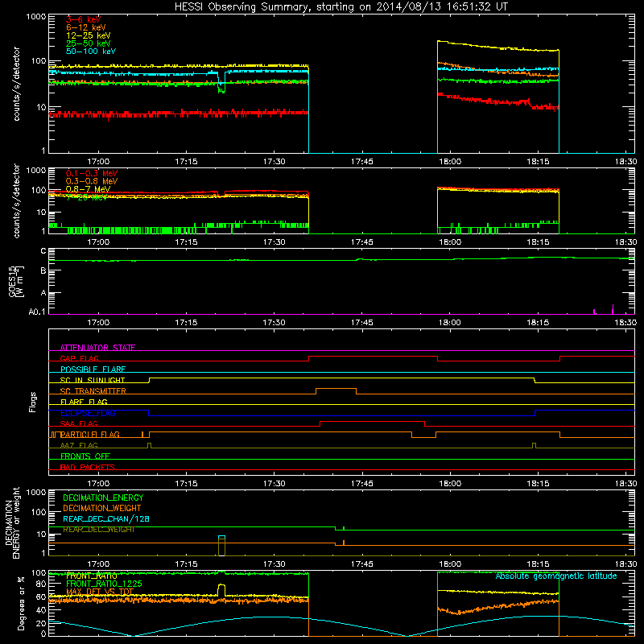Click the orange MAX_DET_VS_TOT legend label
Image resolution: width=644 pixels, height=644 pixels.
point(100,592)
